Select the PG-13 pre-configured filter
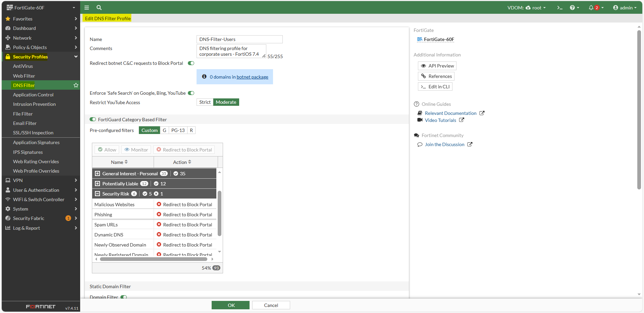This screenshot has width=644, height=313. [x=178, y=130]
